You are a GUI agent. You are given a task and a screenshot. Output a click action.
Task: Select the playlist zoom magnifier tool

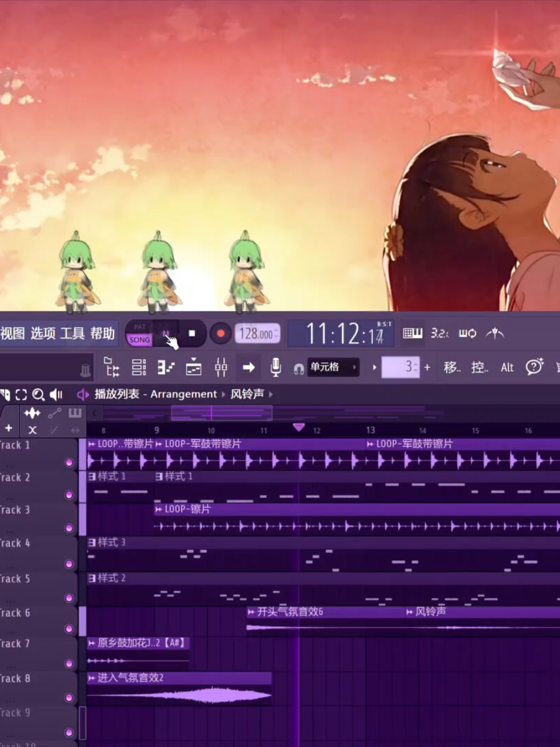tap(38, 394)
